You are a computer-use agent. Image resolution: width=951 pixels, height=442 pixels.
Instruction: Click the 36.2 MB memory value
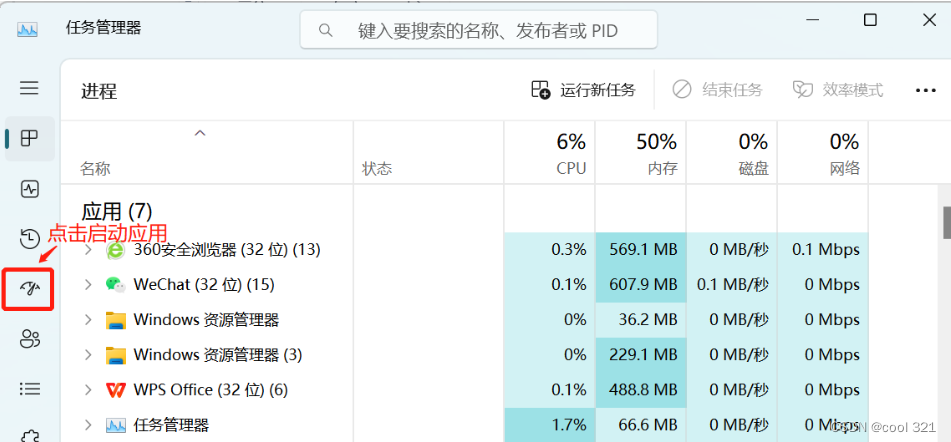click(x=648, y=320)
